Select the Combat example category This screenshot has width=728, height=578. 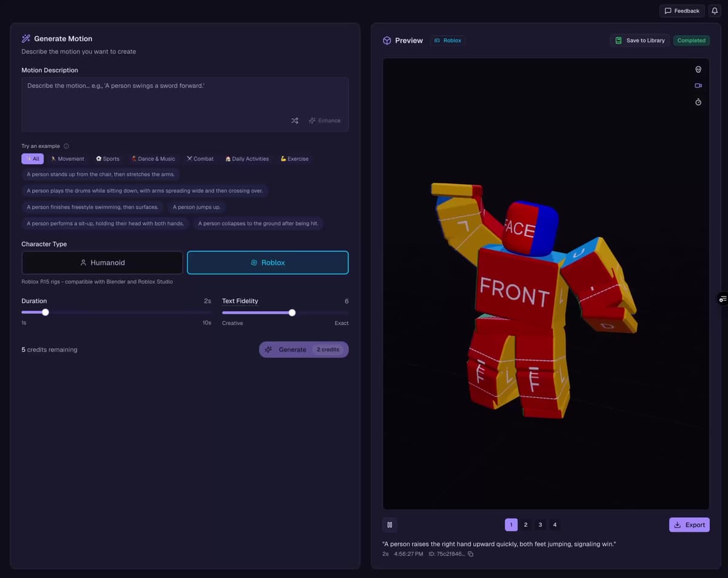[x=200, y=159]
